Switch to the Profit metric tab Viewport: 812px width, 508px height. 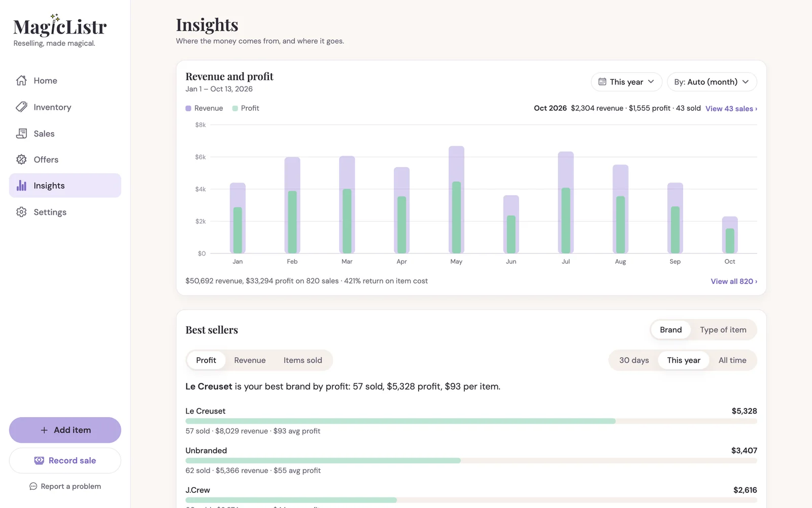coord(206,360)
